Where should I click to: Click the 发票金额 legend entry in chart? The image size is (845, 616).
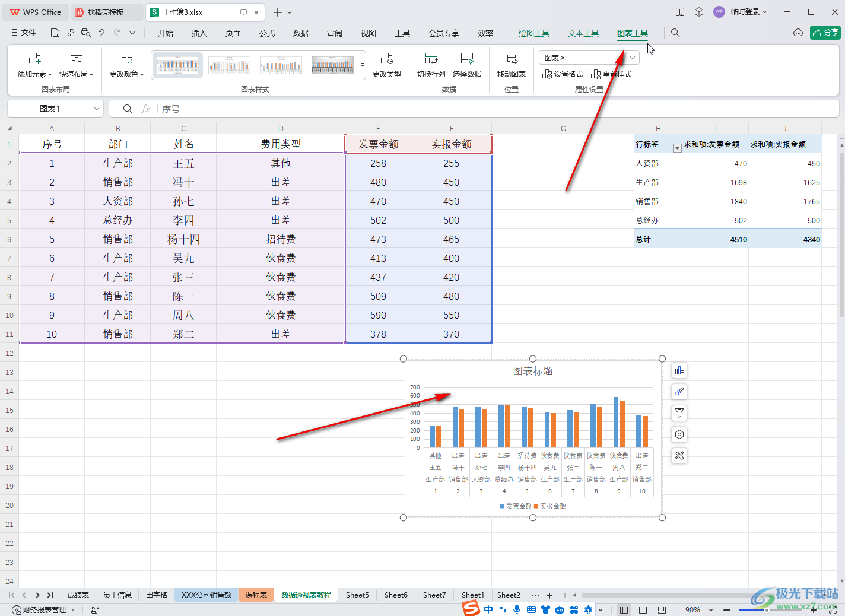click(516, 506)
